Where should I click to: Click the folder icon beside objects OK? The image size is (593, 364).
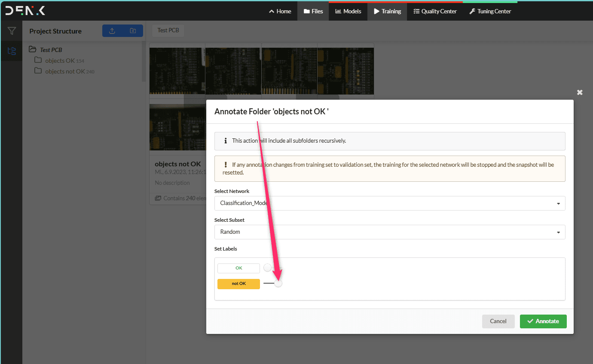38,60
